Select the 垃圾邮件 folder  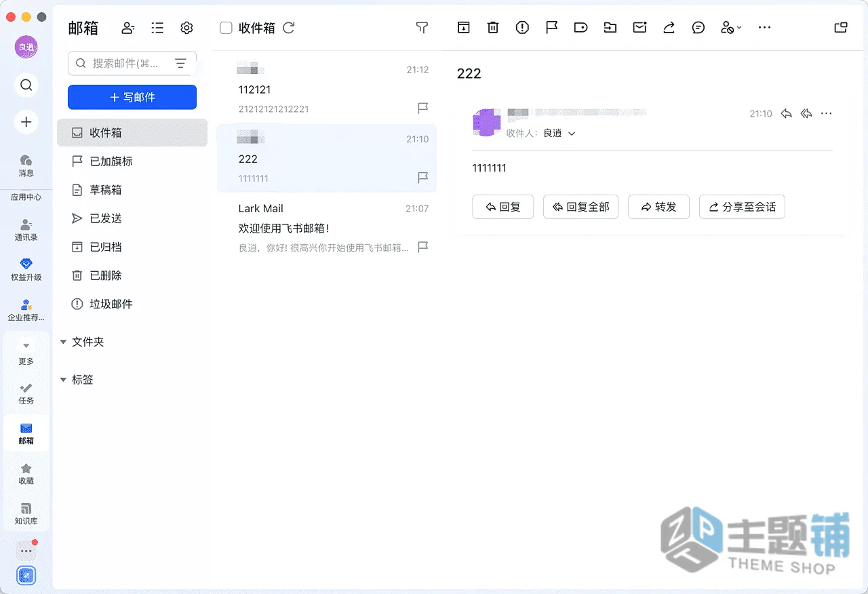tap(132, 304)
